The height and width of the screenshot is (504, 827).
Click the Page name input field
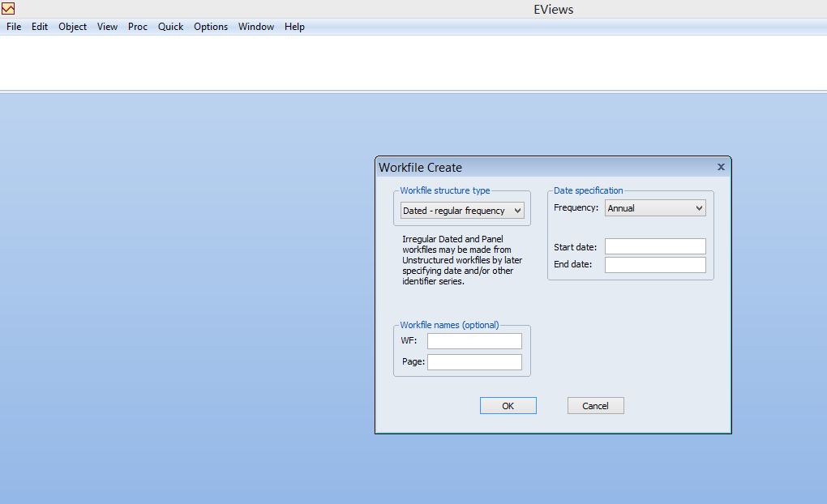coord(474,362)
